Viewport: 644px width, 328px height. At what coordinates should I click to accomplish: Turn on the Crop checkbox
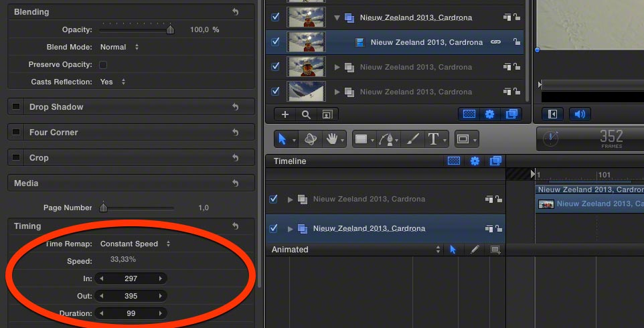(16, 157)
